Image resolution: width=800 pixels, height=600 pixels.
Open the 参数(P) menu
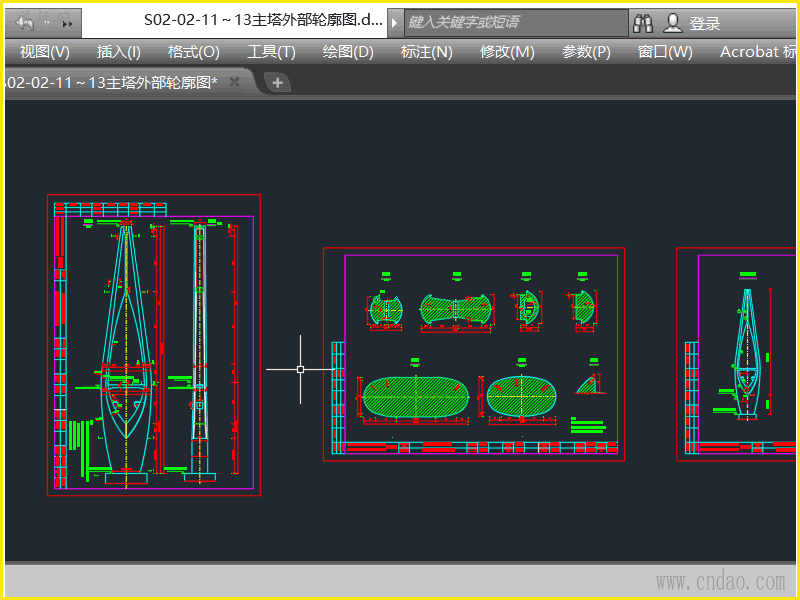pyautogui.click(x=586, y=52)
